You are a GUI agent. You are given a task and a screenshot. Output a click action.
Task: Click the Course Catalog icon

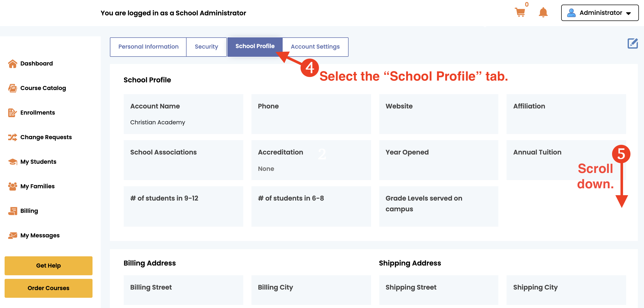click(x=13, y=88)
